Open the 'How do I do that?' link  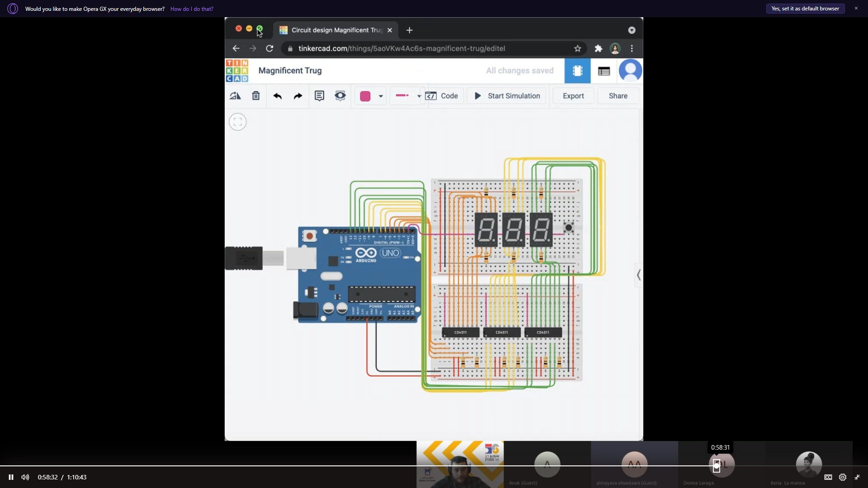pos(192,9)
